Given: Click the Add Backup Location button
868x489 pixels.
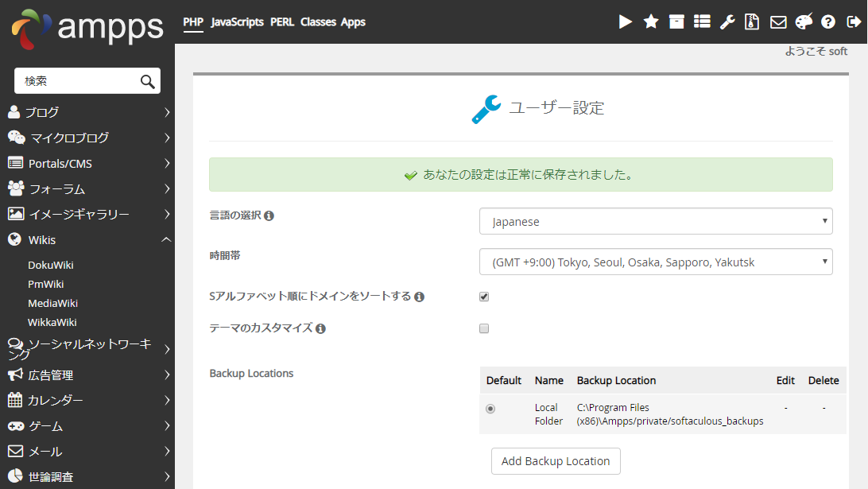Looking at the screenshot, I should 556,461.
